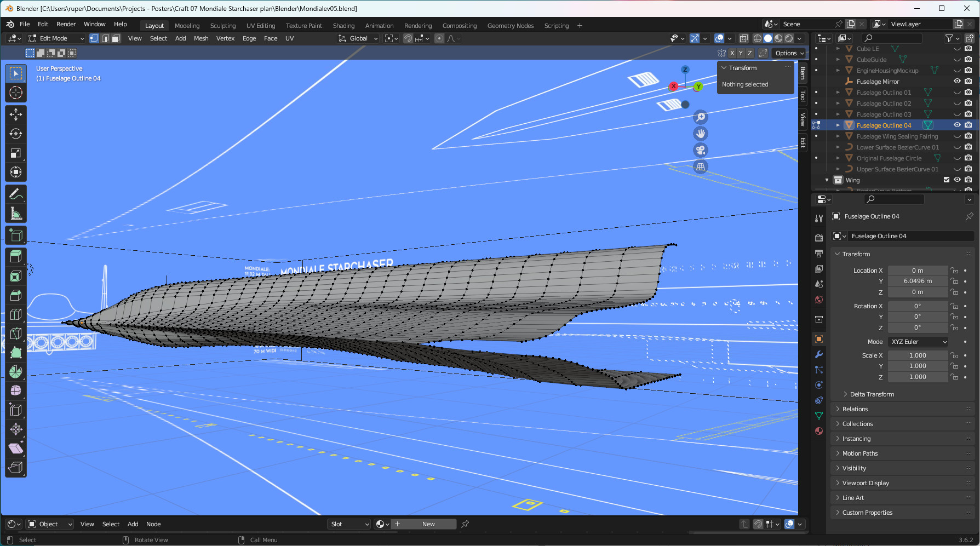Hide Fuselage Mirror in viewport via eye icon
Screen dimensions: 980x546
point(957,81)
